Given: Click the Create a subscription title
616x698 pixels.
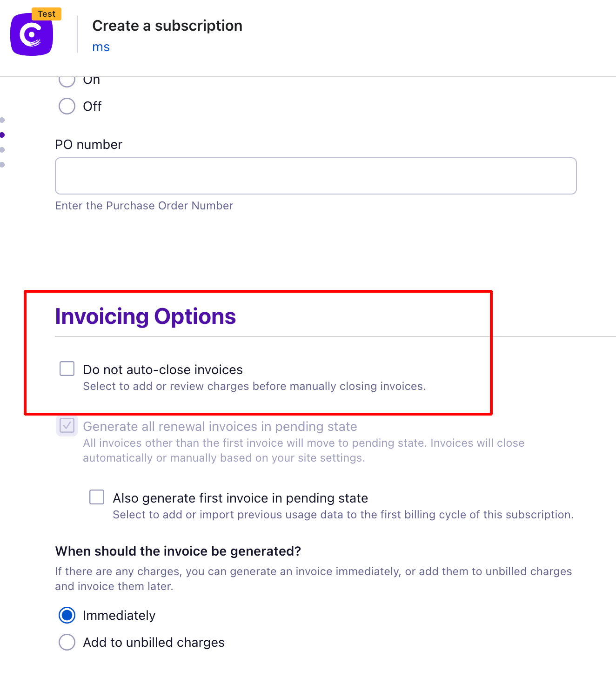Looking at the screenshot, I should pos(167,26).
